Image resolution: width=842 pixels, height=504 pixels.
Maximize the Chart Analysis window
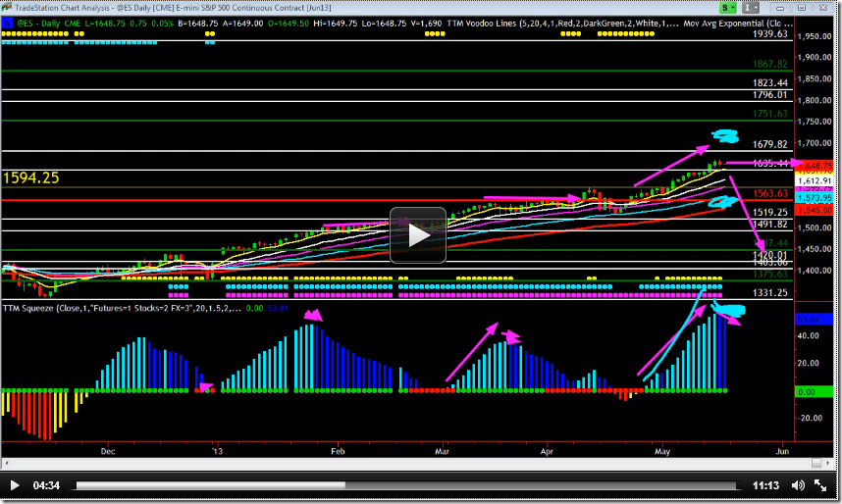pos(801,8)
